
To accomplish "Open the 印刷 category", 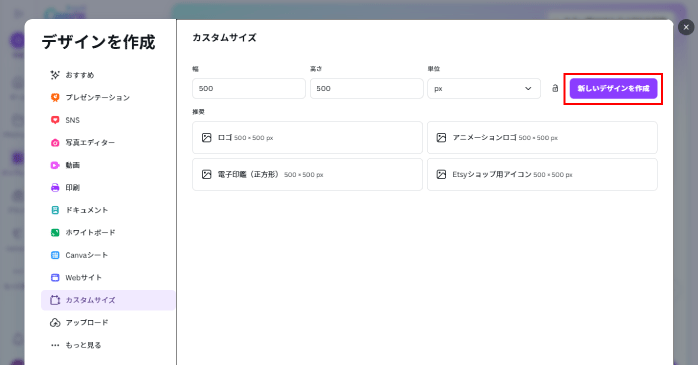I will [x=108, y=187].
